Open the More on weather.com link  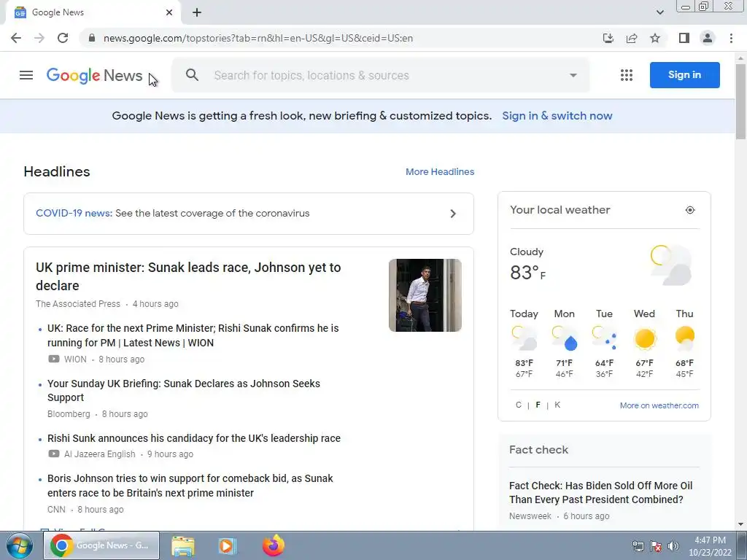point(659,405)
